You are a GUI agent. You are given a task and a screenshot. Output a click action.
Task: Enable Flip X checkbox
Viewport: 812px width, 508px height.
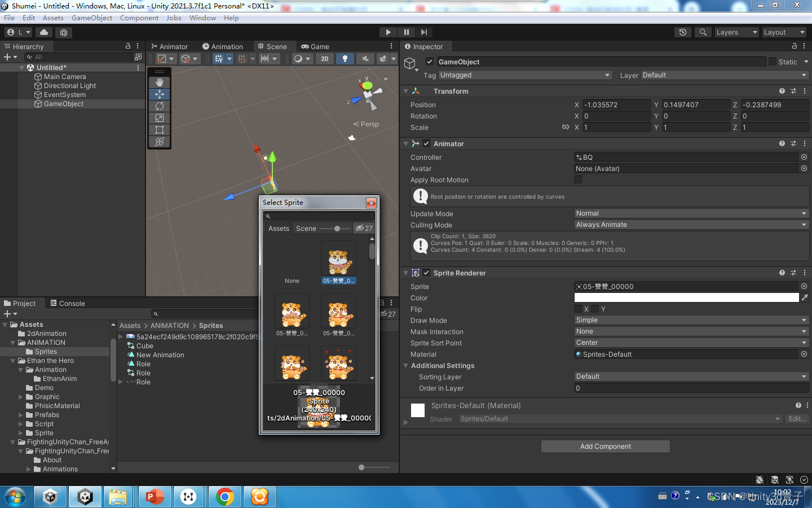tap(578, 309)
